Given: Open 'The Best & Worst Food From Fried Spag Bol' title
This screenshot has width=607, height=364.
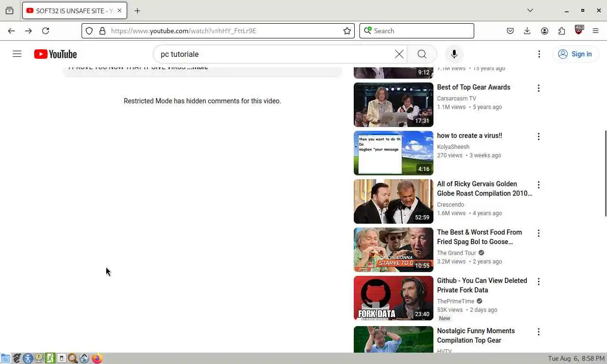Looking at the screenshot, I should pos(479,237).
